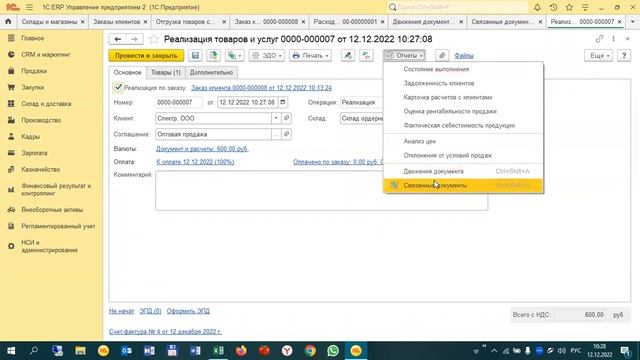Focus the global search box

coord(458,7)
